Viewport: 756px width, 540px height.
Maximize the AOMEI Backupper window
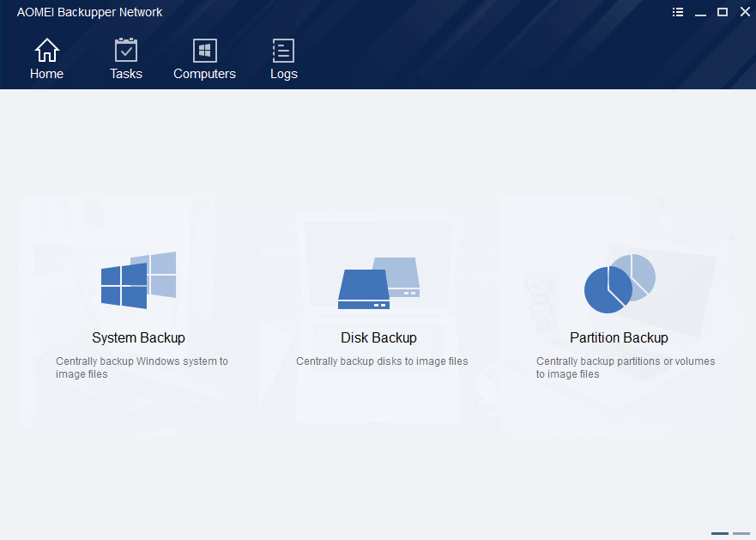point(723,12)
